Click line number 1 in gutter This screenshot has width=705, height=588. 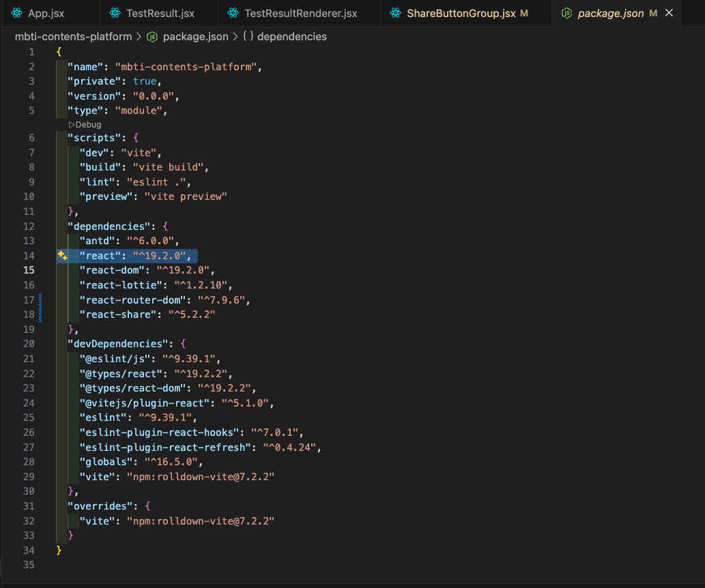pyautogui.click(x=31, y=52)
